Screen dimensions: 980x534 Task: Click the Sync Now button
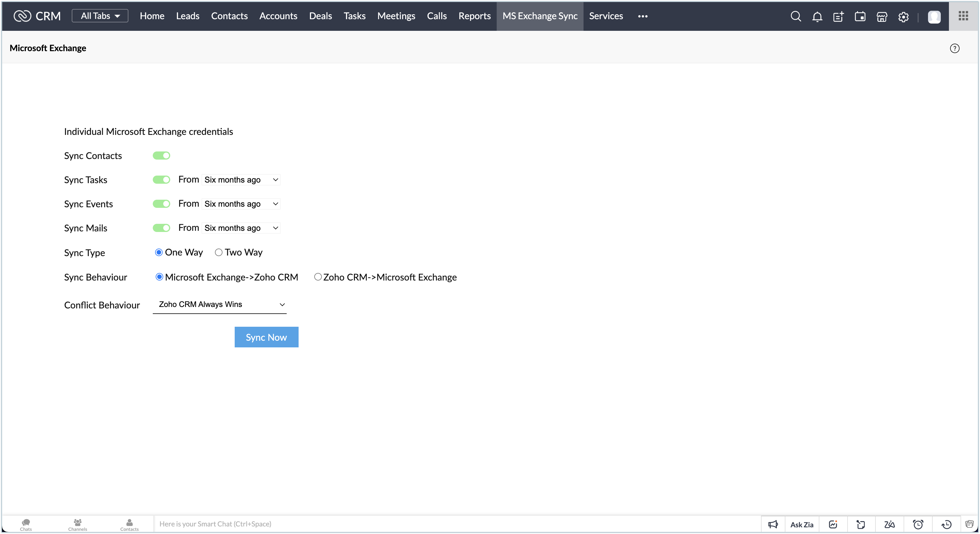[266, 337]
